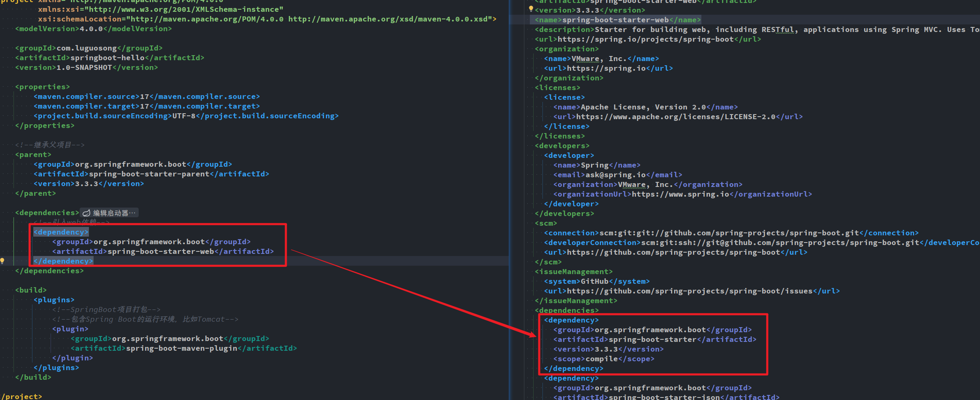Click the connection scm:git:git line

point(731,233)
